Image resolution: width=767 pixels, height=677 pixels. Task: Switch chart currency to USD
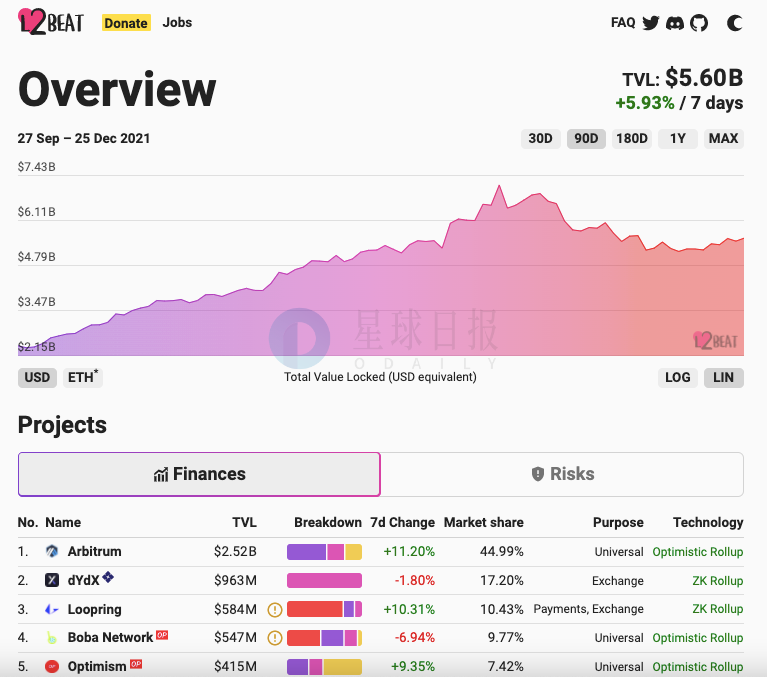tap(37, 378)
